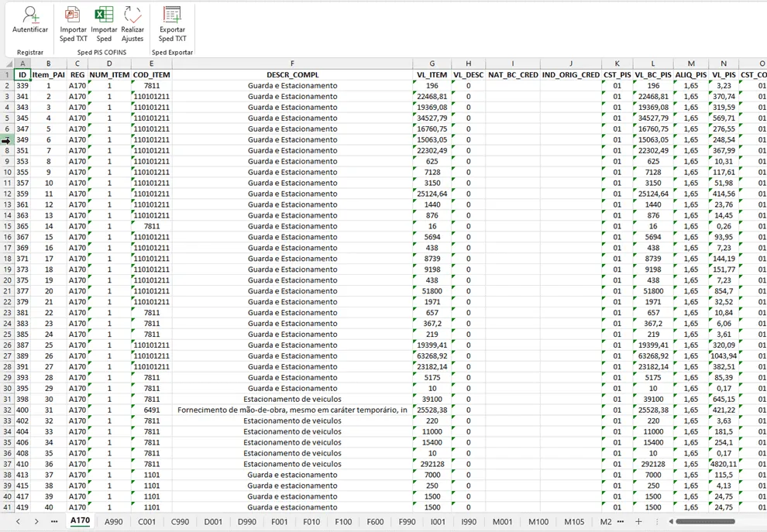Image resolution: width=767 pixels, height=532 pixels.
Task: Click the ALIQ_PIS header cell
Action: pyautogui.click(x=691, y=75)
